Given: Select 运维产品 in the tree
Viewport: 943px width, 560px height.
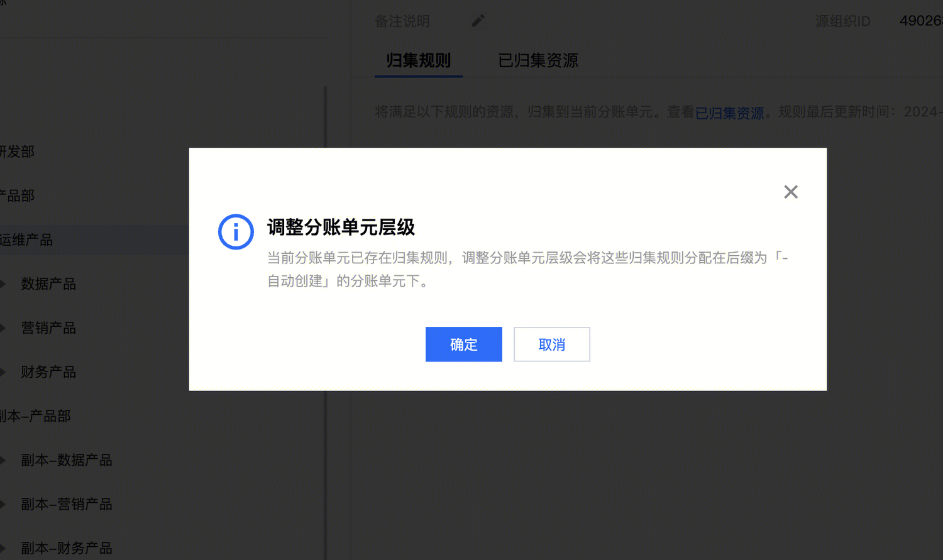Looking at the screenshot, I should [x=26, y=240].
